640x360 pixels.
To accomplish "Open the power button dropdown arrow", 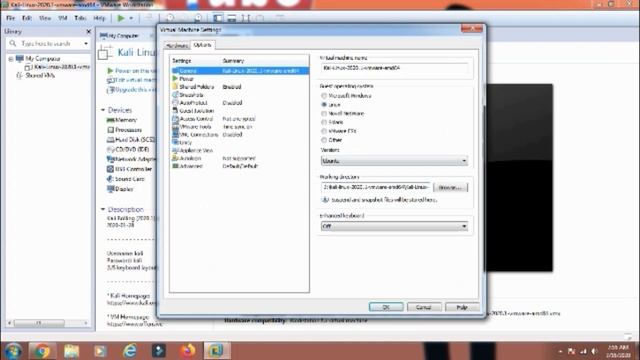I will 131,18.
